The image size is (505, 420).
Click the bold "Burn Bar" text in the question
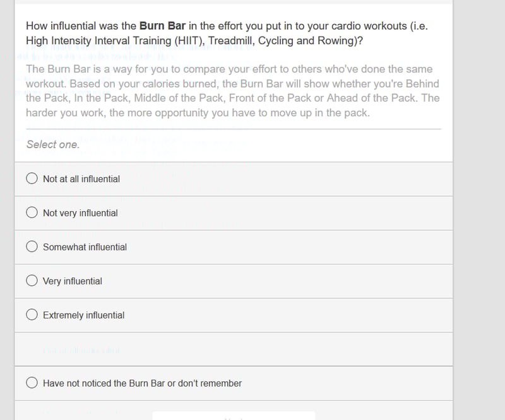[162, 26]
